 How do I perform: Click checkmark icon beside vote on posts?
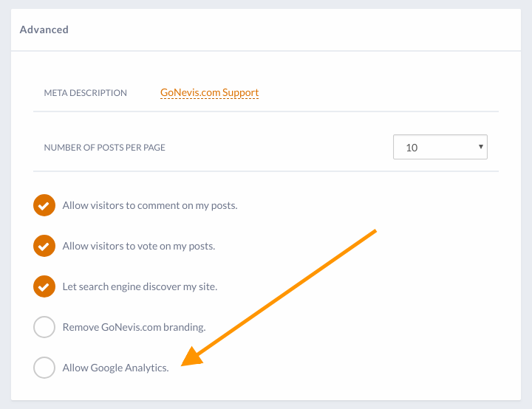44,246
